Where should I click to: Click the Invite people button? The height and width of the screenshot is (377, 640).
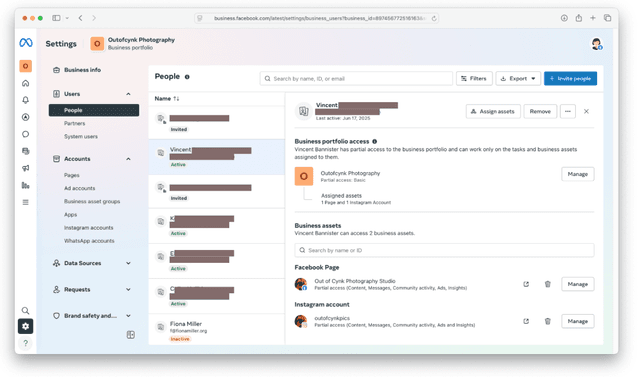pyautogui.click(x=570, y=79)
